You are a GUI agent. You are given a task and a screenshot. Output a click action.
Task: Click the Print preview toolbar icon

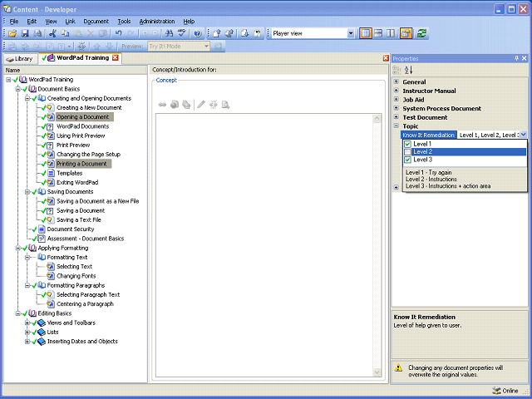coord(37,33)
